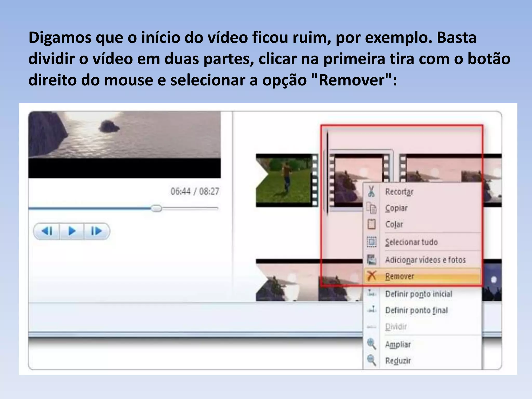Click the magnifier minus icon beside Reduzir
The width and height of the screenshot is (532, 399).
pos(371,360)
